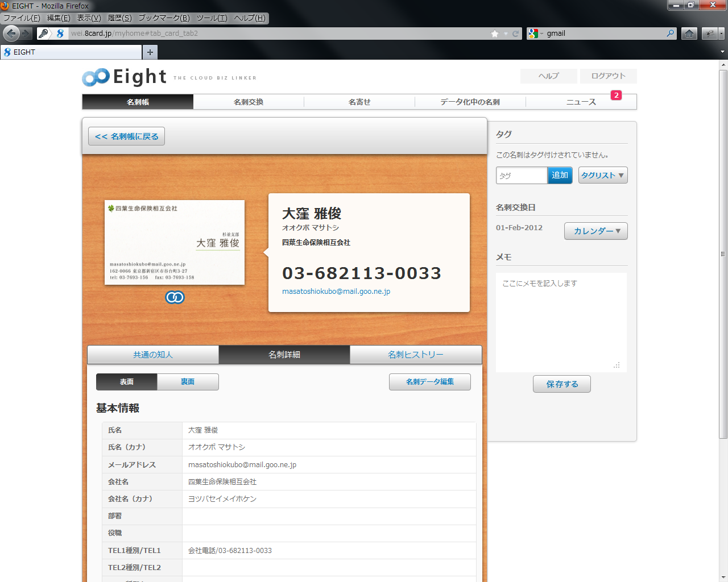Grab the memo box resize handle
The height and width of the screenshot is (582, 728).
(x=617, y=365)
